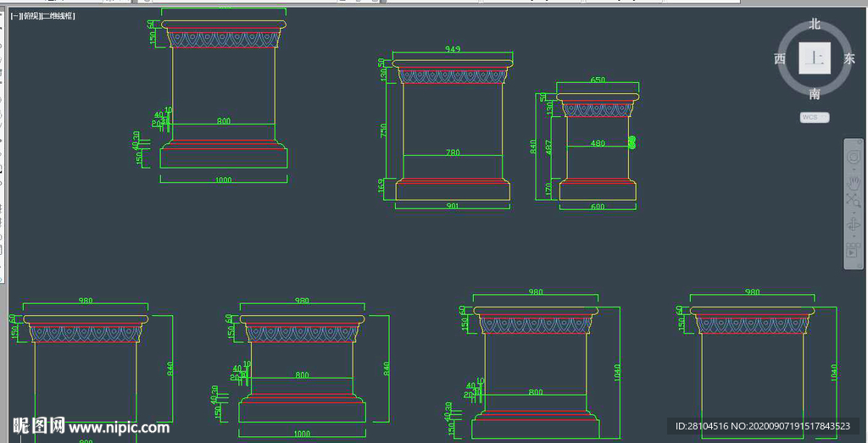This screenshot has width=868, height=443.
Task: Expand the orbit options arrow in navigation bar
Action: [x=853, y=236]
